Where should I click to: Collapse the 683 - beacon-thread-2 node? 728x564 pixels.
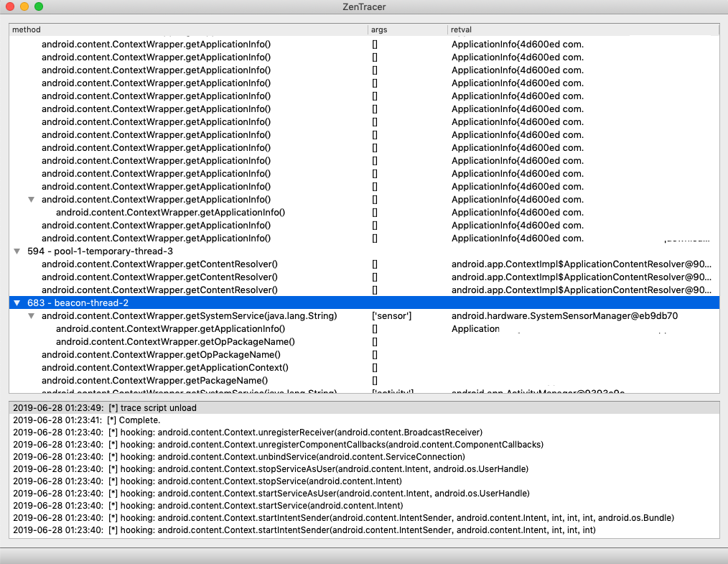point(17,303)
